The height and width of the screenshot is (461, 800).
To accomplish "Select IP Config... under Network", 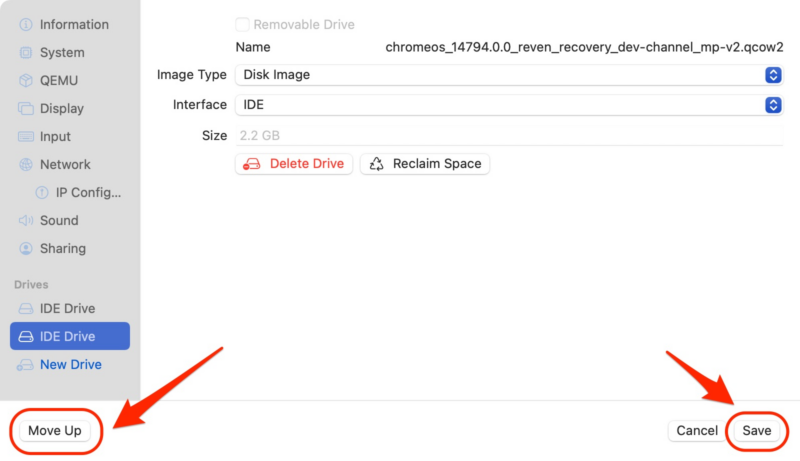I will pos(78,193).
